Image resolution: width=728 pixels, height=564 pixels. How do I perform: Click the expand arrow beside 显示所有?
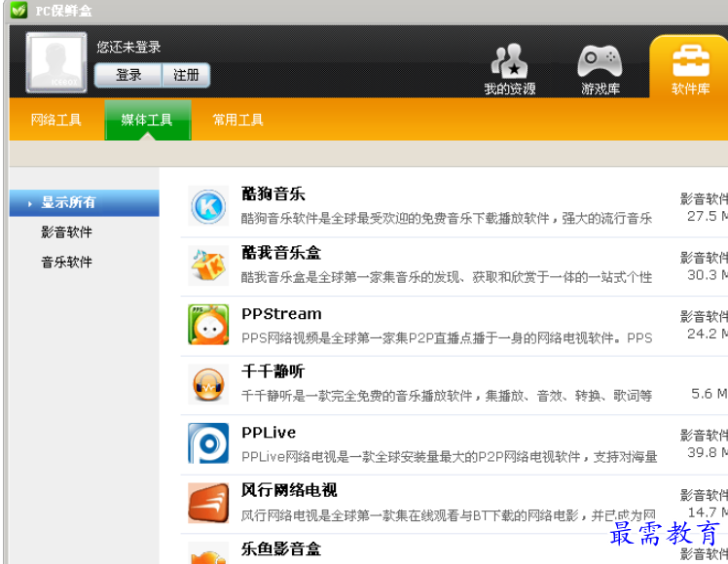(x=30, y=203)
